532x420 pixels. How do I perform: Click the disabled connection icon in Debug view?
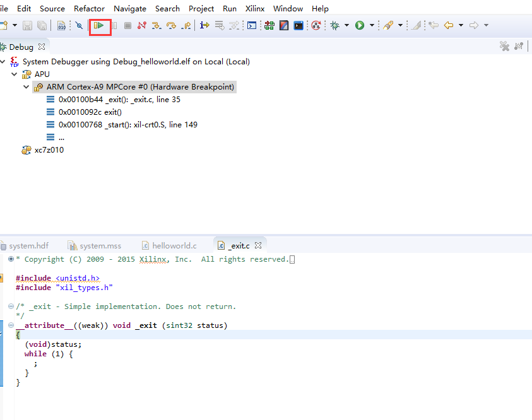tap(518, 46)
